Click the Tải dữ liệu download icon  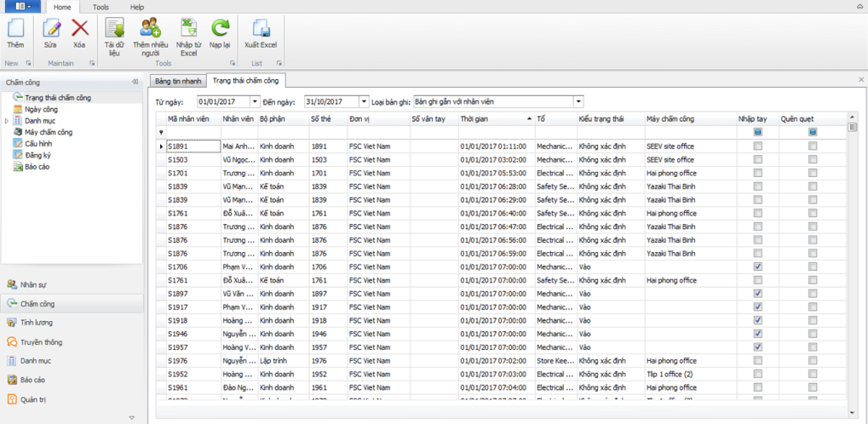tap(114, 28)
